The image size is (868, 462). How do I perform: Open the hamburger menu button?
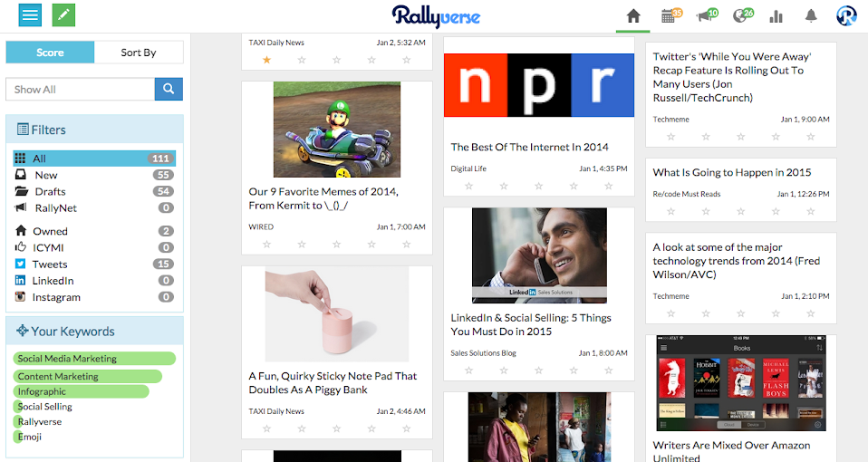30,14
